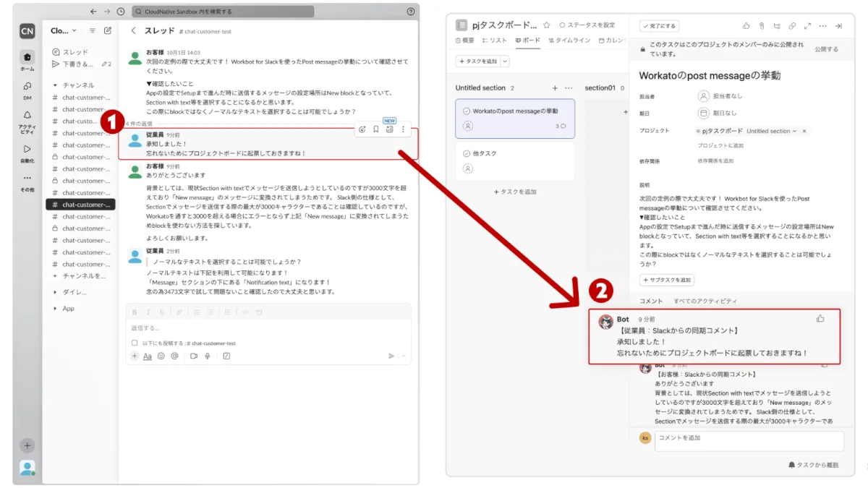The height and width of the screenshot is (488, 868).
Task: Copy the task link with the chain icon
Action: 793,26
